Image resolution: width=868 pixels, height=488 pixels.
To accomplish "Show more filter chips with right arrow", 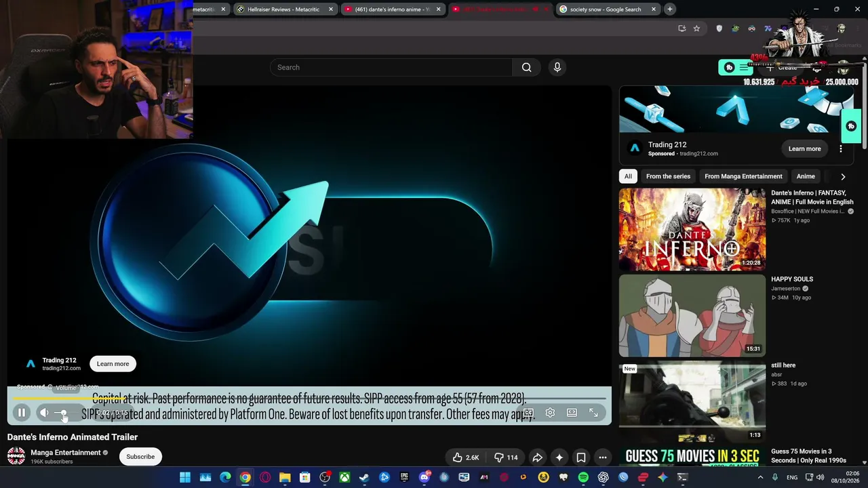I will 843,176.
